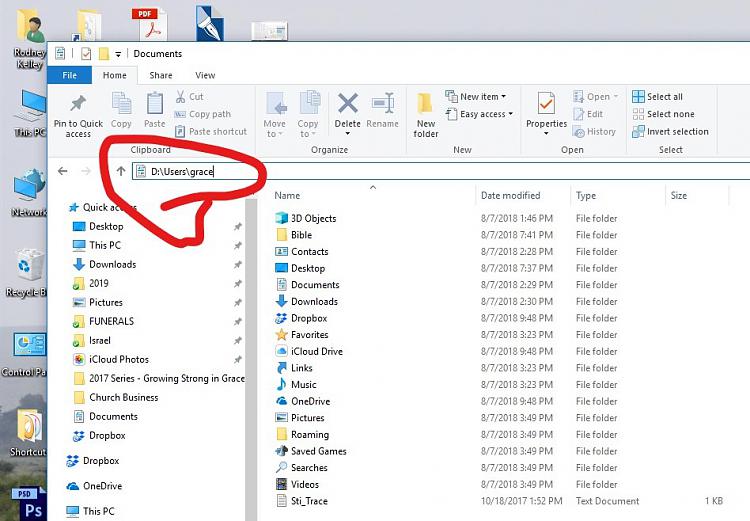
Task: Switch to the View ribbon tab
Action: coord(205,75)
